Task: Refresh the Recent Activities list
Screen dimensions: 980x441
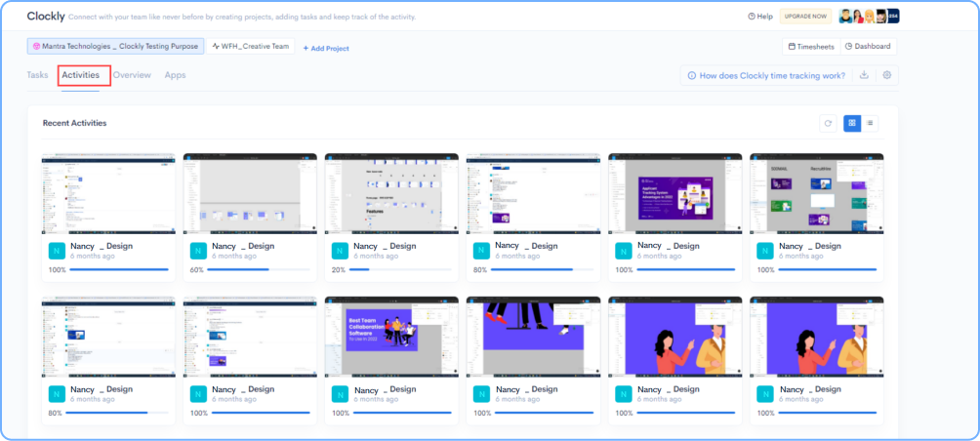Action: [828, 123]
